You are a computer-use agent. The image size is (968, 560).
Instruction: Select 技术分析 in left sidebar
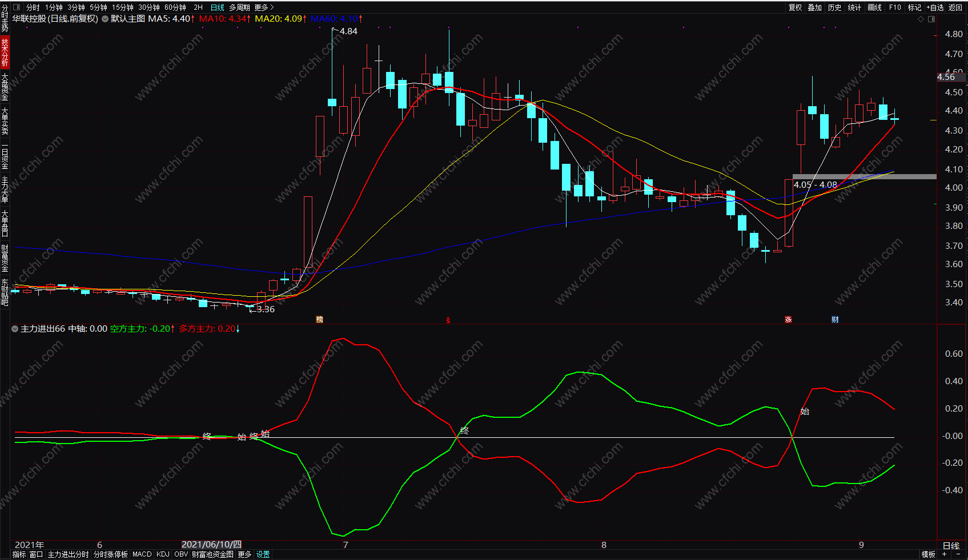pos(5,53)
